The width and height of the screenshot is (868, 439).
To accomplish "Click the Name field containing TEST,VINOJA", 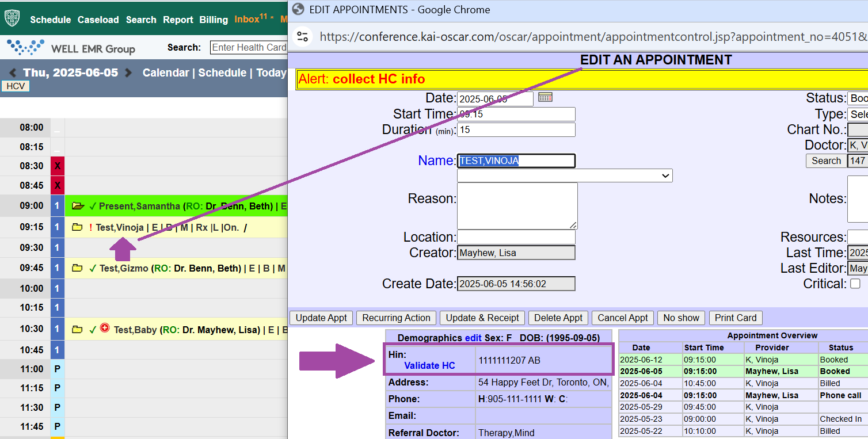I will (516, 161).
